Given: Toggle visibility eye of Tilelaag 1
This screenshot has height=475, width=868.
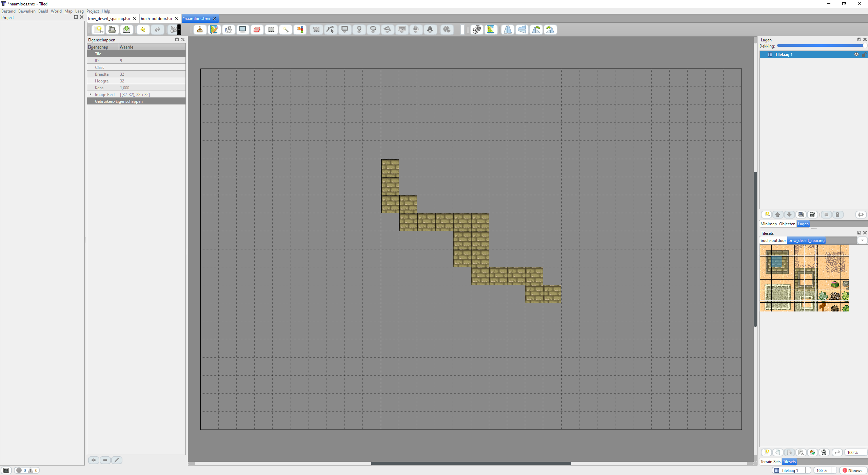Looking at the screenshot, I should pyautogui.click(x=856, y=54).
